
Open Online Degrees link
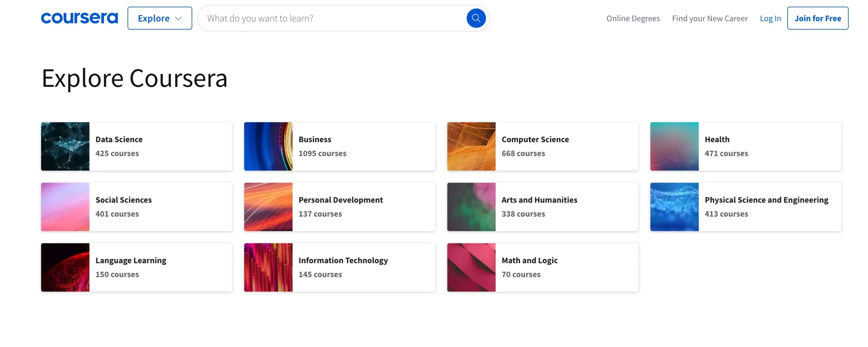pos(632,18)
